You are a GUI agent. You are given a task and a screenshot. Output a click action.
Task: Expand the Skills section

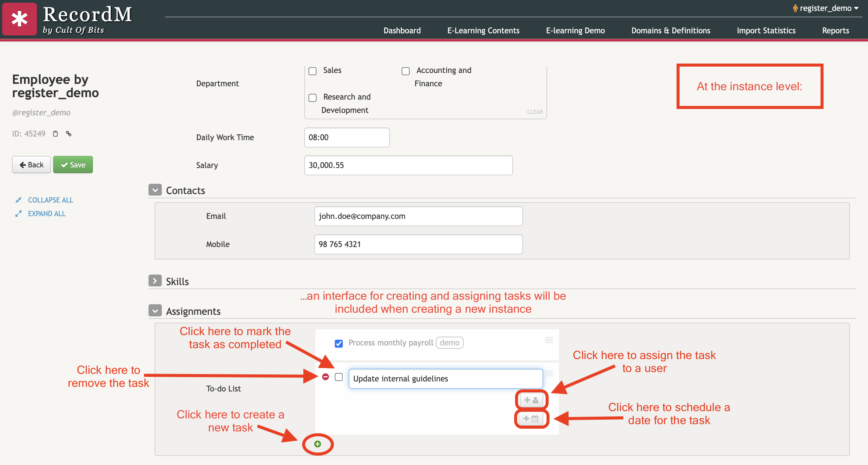point(155,281)
